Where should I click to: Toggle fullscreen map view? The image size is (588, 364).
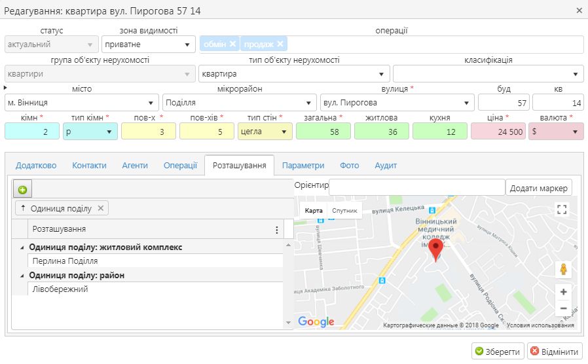click(x=562, y=209)
